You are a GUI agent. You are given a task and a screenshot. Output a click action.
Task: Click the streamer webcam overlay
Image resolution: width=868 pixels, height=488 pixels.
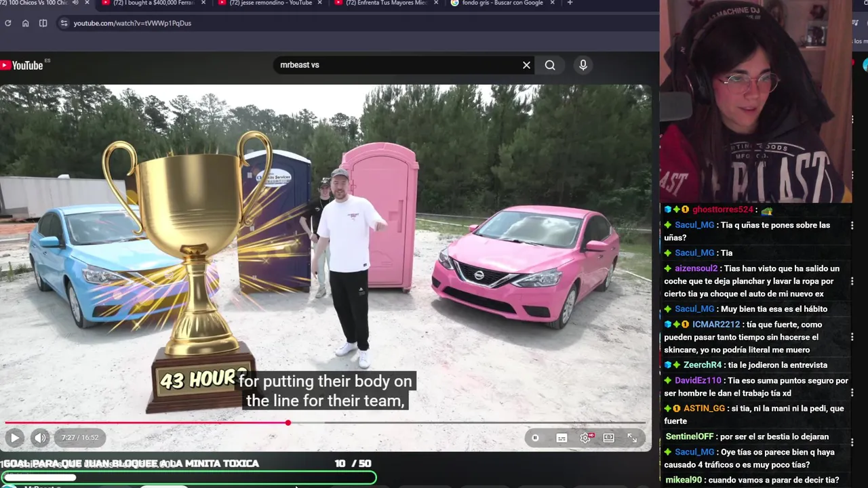pos(756,102)
